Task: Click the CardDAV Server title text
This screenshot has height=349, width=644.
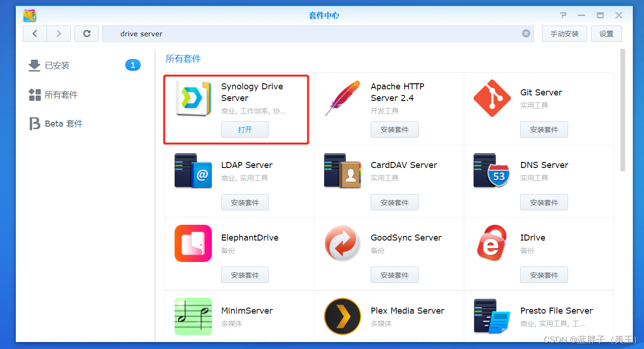Action: [x=404, y=165]
